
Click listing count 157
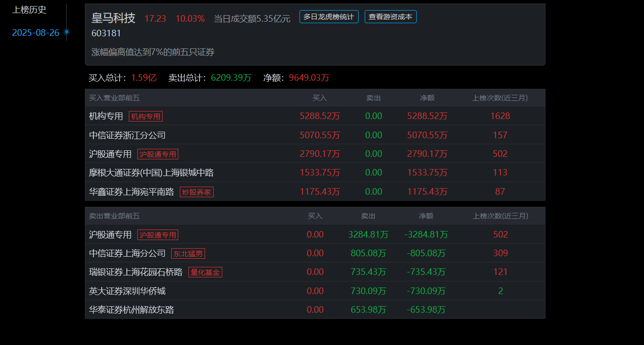500,135
